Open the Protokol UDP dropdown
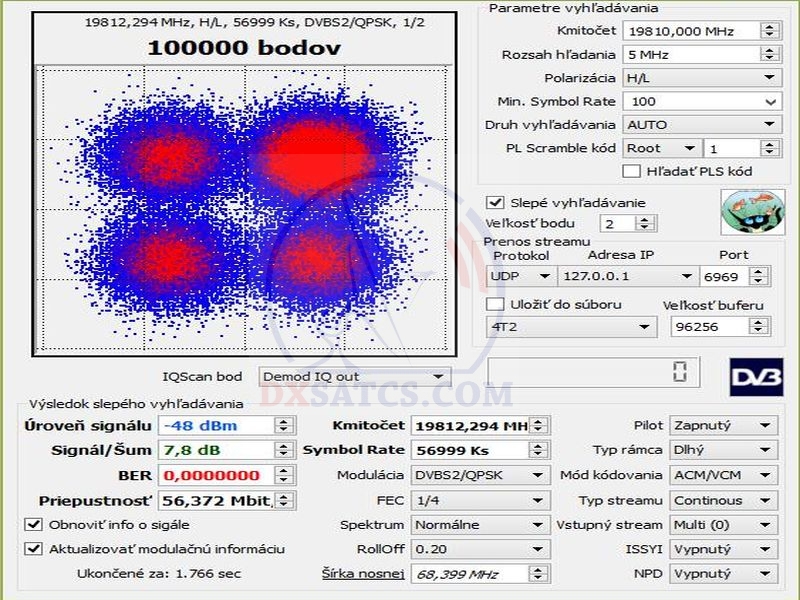800x600 pixels. click(521, 276)
